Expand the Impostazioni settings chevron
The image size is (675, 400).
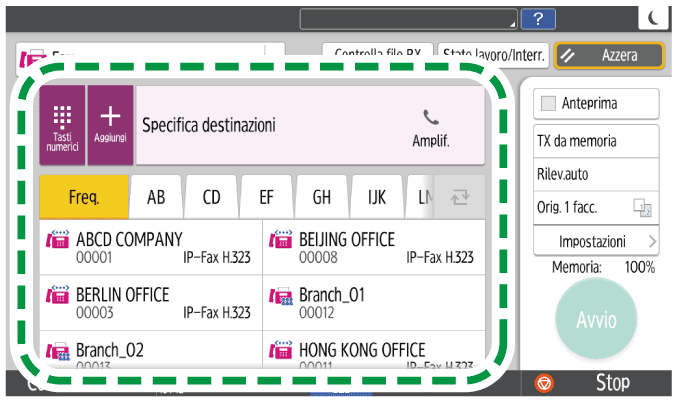(x=652, y=241)
